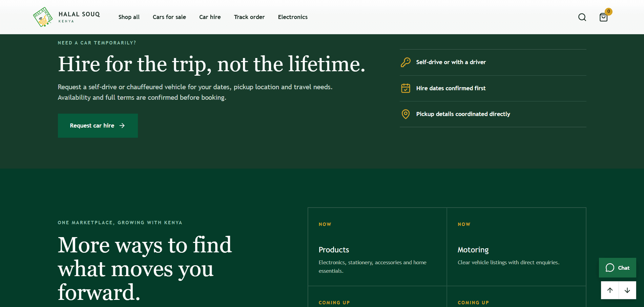The image size is (644, 307).
Task: Click NOW label above Motoring
Action: click(x=464, y=224)
